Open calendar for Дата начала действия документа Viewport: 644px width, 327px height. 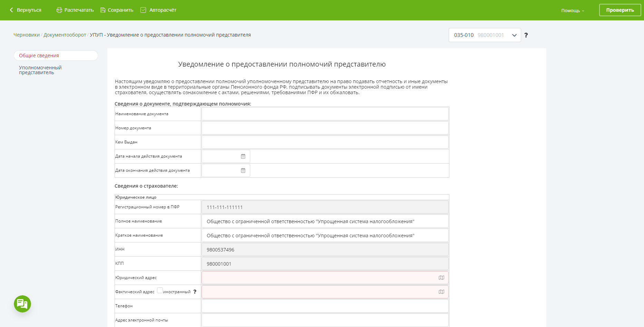tap(243, 156)
